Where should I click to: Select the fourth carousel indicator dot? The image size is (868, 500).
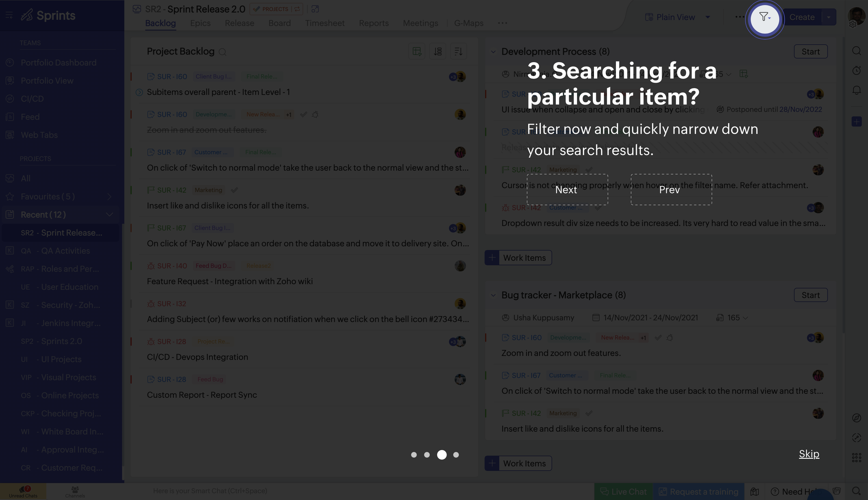(x=456, y=455)
